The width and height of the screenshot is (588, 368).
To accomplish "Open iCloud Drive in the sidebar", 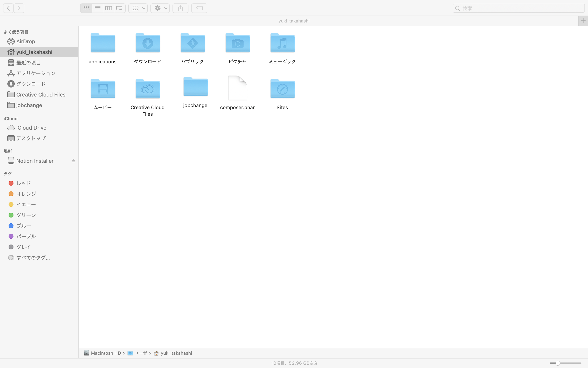I will point(39,128).
